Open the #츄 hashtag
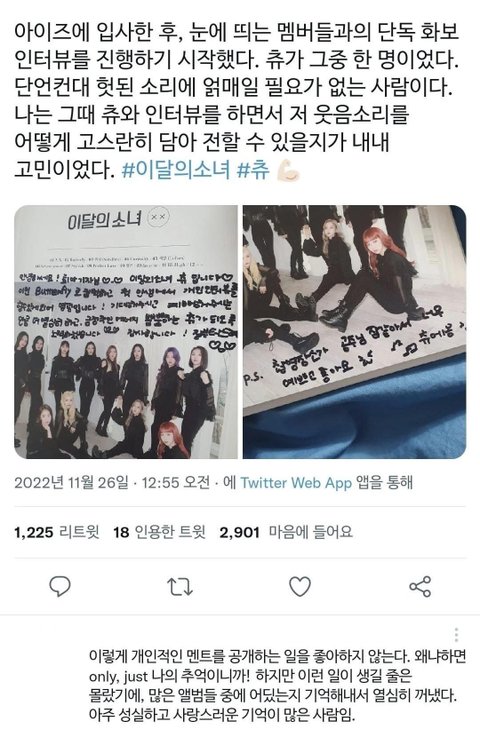480x737 pixels. coord(253,170)
